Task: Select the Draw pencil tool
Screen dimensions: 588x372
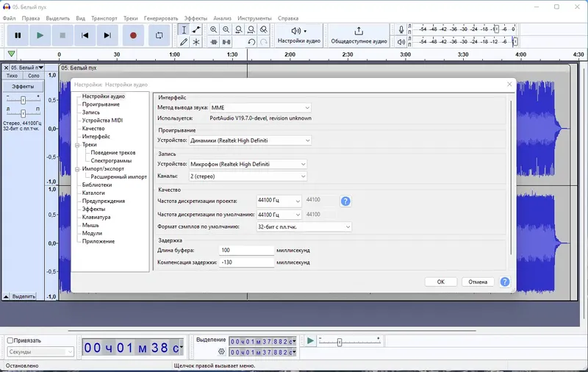Action: pos(184,42)
